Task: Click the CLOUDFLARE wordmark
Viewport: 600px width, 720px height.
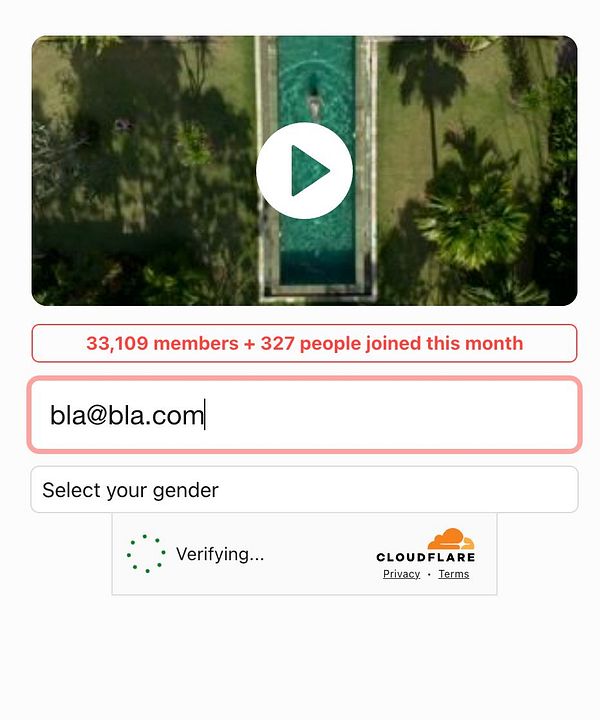Action: tap(426, 557)
